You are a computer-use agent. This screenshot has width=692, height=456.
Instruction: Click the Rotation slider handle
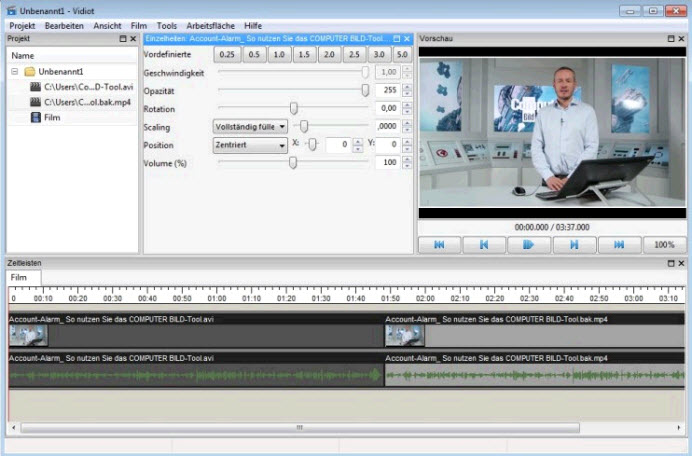tap(293, 108)
